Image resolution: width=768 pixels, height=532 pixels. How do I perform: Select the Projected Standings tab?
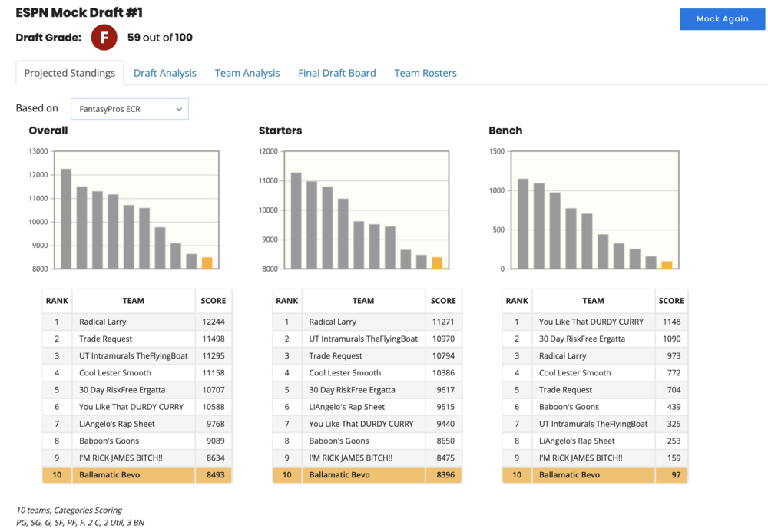point(70,73)
